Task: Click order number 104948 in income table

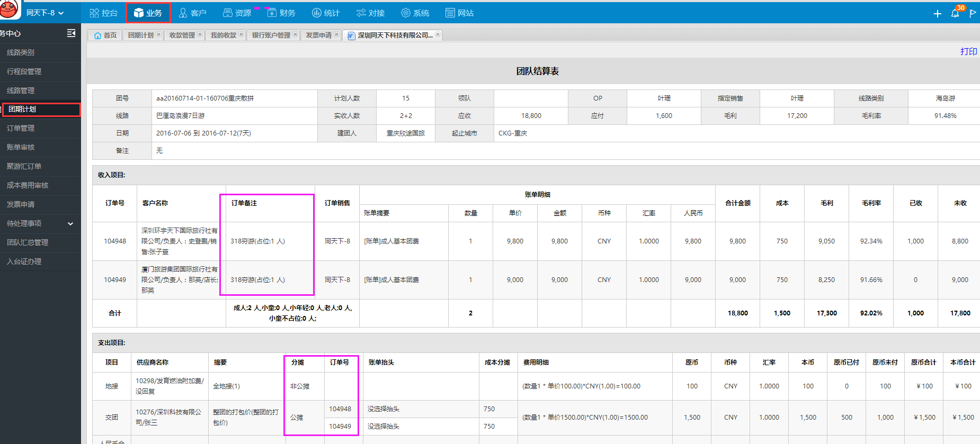Action: pos(115,241)
